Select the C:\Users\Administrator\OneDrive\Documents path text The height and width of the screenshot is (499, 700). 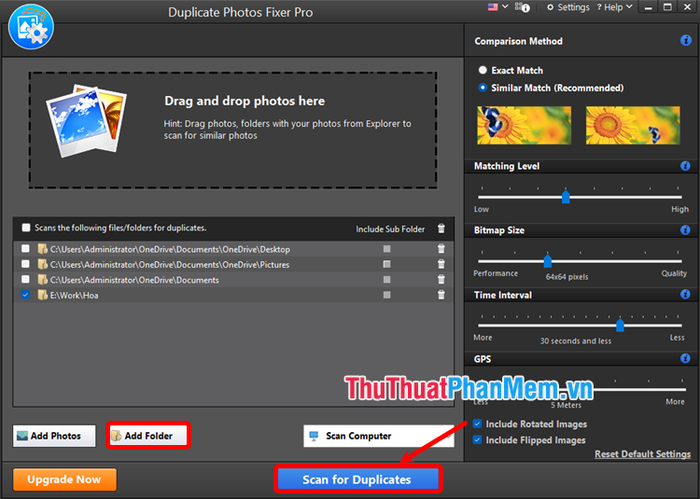134,280
